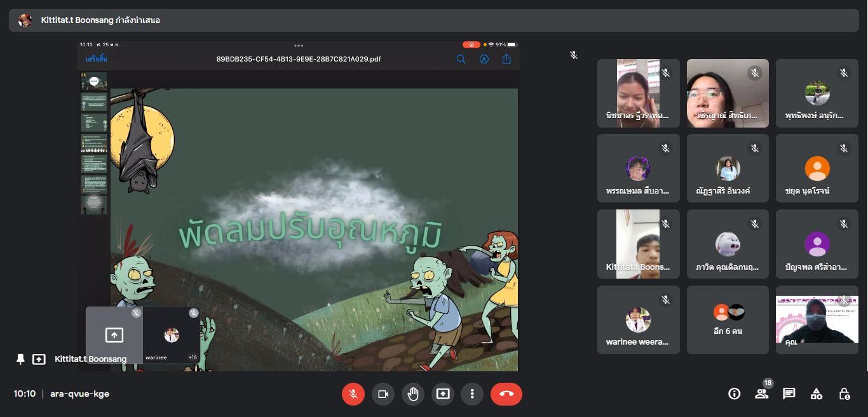Select the last page thumbnail in the PDF sidebar
The height and width of the screenshot is (417, 868).
94,204
